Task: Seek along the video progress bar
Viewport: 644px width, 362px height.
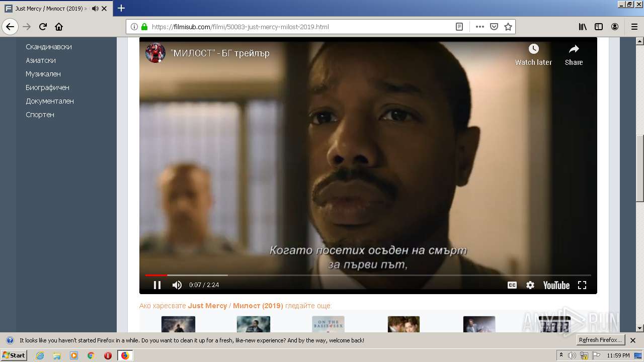Action: point(368,275)
